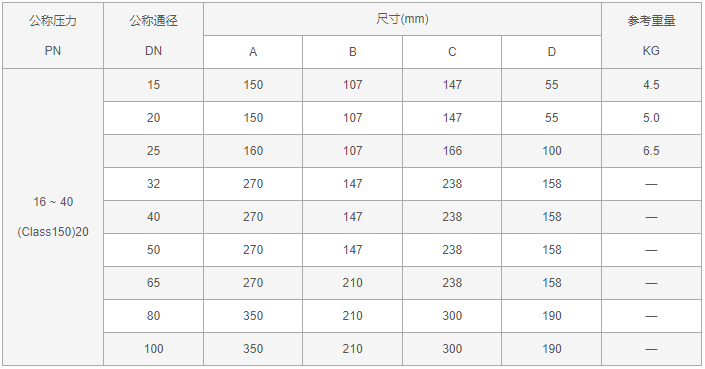Select the DN 65 cell

pyautogui.click(x=153, y=283)
